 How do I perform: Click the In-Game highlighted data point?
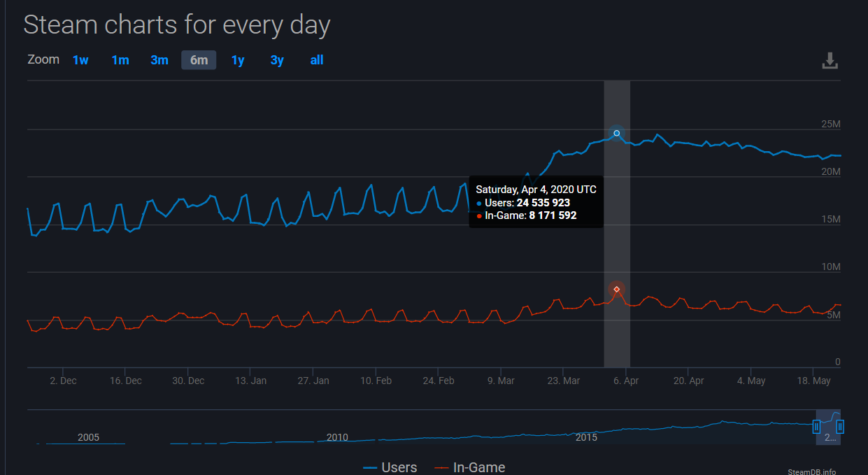pos(617,289)
